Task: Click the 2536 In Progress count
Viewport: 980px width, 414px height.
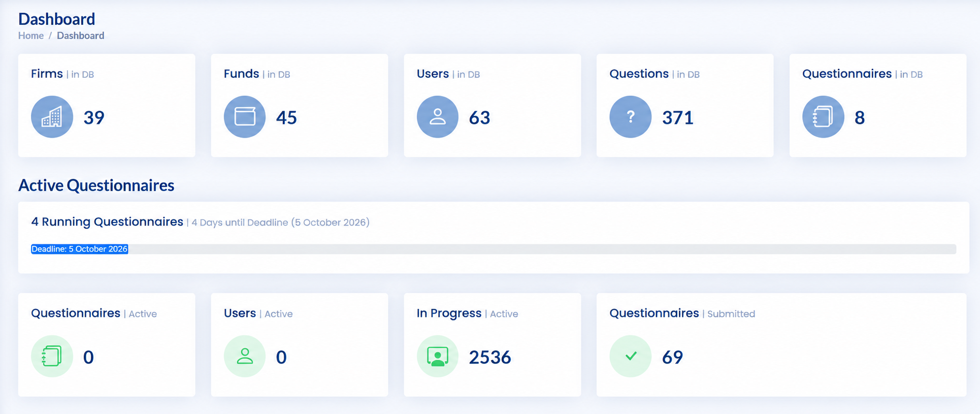Action: tap(490, 357)
